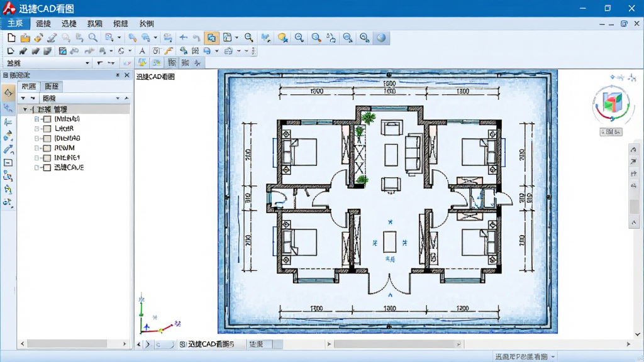Click the pin button on side panel header
Viewport: 644px width, 362px height.
tap(118, 75)
